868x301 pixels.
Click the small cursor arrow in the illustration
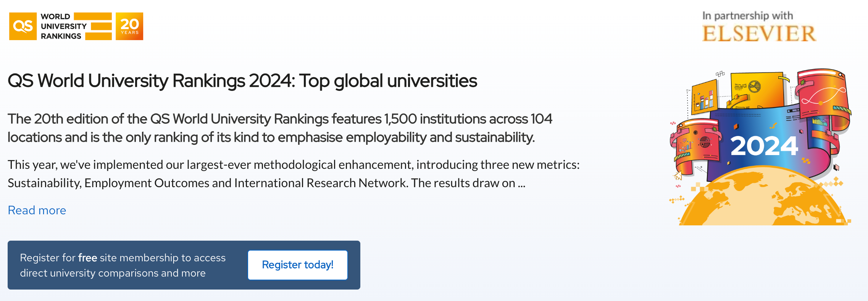678,176
